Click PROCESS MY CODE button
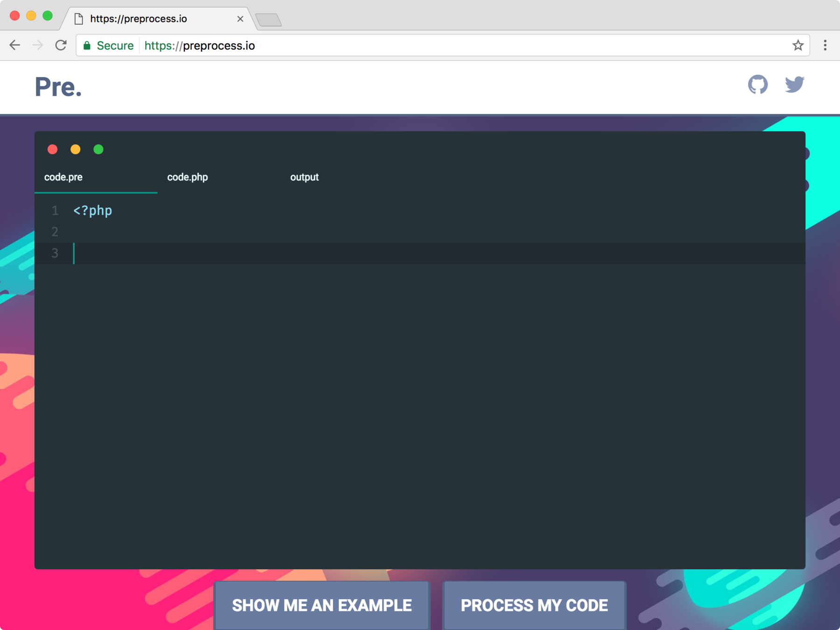Viewport: 840px width, 630px height. (x=534, y=605)
